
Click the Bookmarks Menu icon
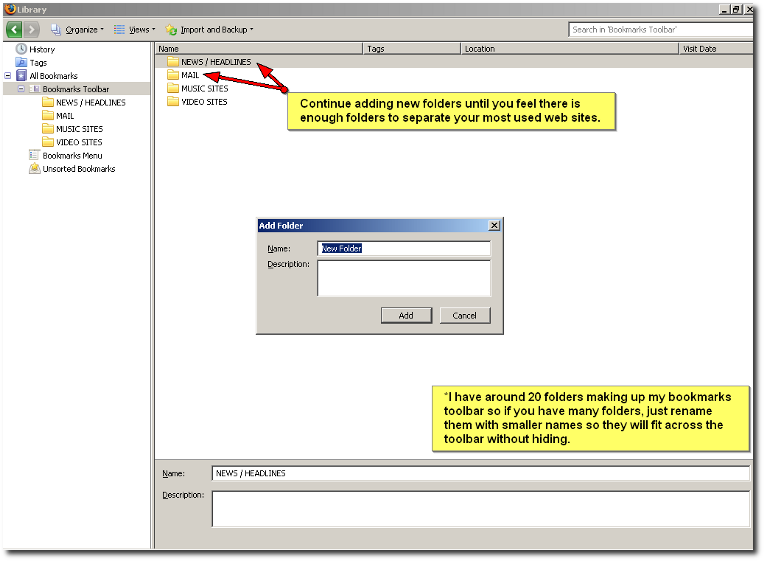[x=34, y=155]
